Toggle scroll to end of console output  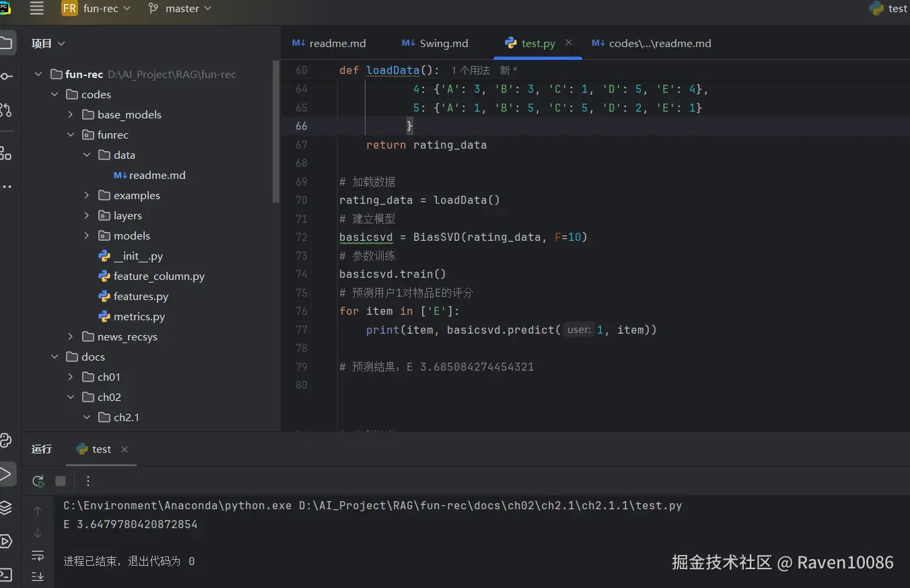click(x=38, y=576)
